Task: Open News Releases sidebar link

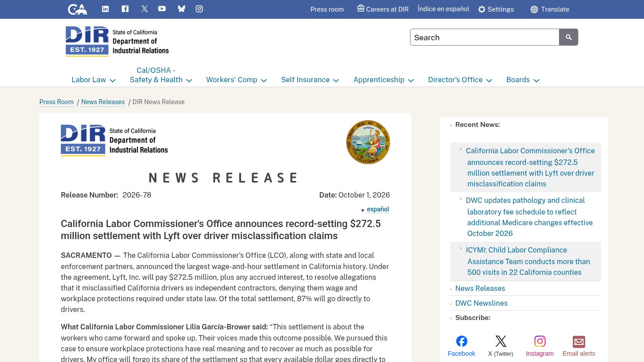Action: tap(480, 288)
